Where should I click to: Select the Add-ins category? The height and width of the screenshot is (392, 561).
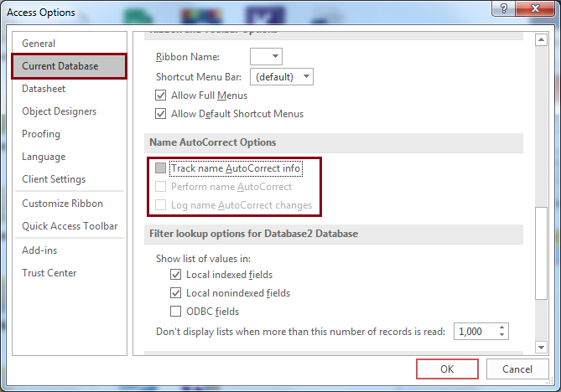point(39,250)
